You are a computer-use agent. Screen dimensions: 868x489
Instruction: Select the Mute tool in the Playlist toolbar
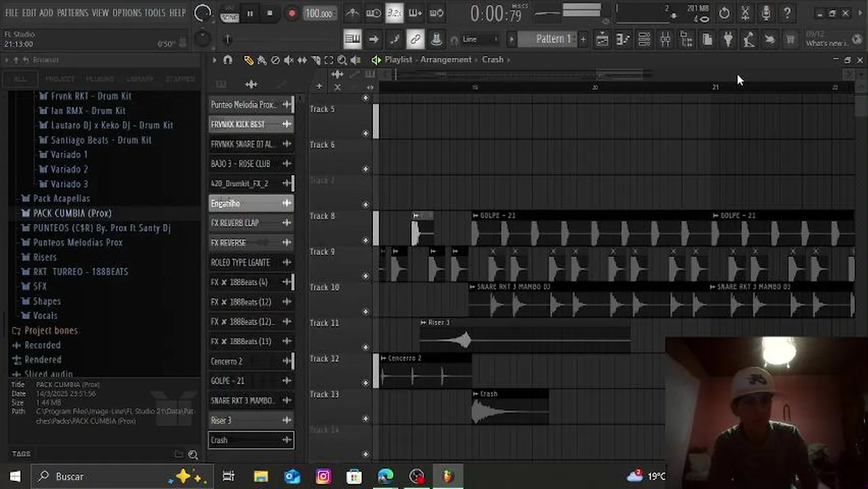click(x=289, y=60)
